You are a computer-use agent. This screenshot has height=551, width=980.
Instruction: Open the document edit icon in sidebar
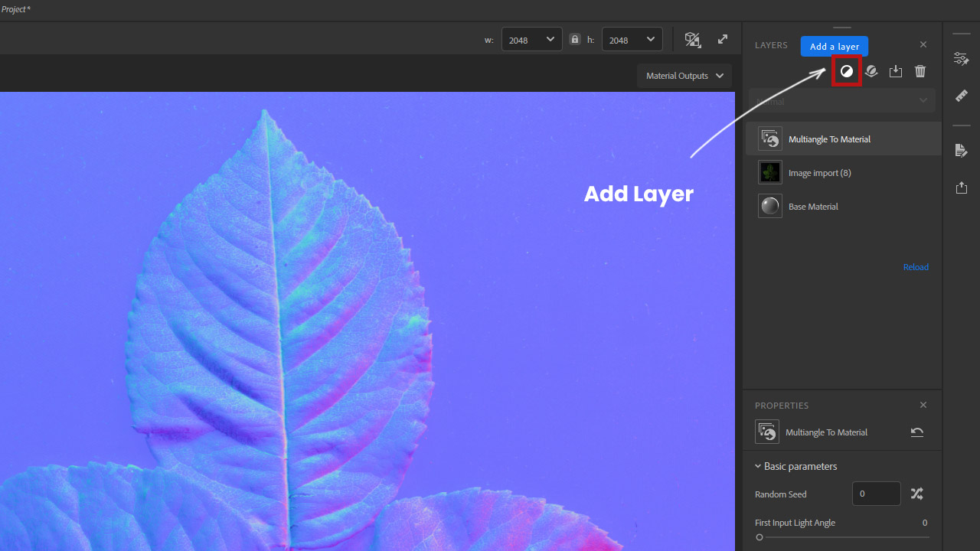962,150
